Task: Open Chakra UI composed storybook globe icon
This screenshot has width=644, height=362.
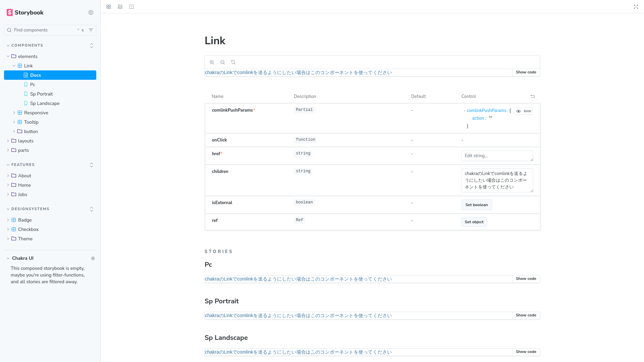Action: (x=93, y=258)
